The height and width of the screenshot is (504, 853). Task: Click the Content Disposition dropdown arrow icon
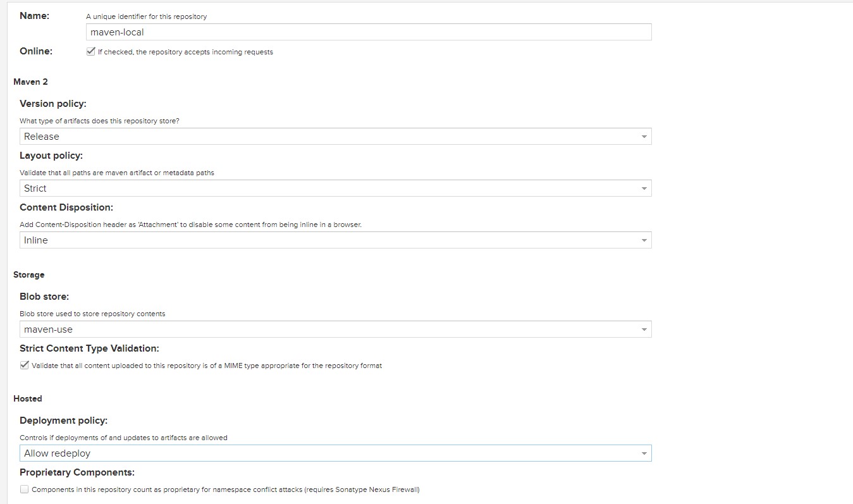[x=644, y=240]
